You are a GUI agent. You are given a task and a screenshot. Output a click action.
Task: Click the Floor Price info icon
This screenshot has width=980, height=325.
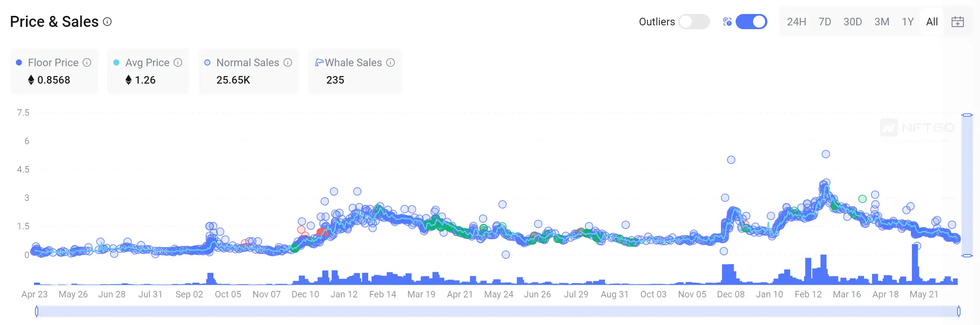87,62
